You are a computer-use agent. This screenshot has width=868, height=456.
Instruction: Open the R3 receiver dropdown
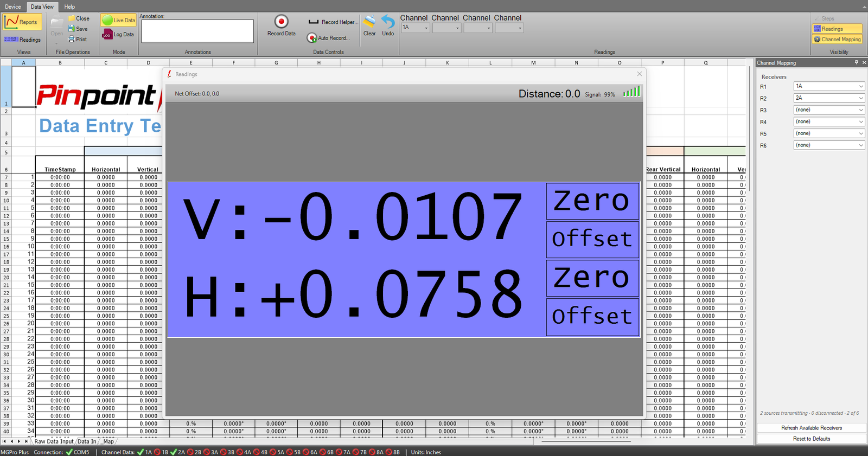[x=829, y=110]
